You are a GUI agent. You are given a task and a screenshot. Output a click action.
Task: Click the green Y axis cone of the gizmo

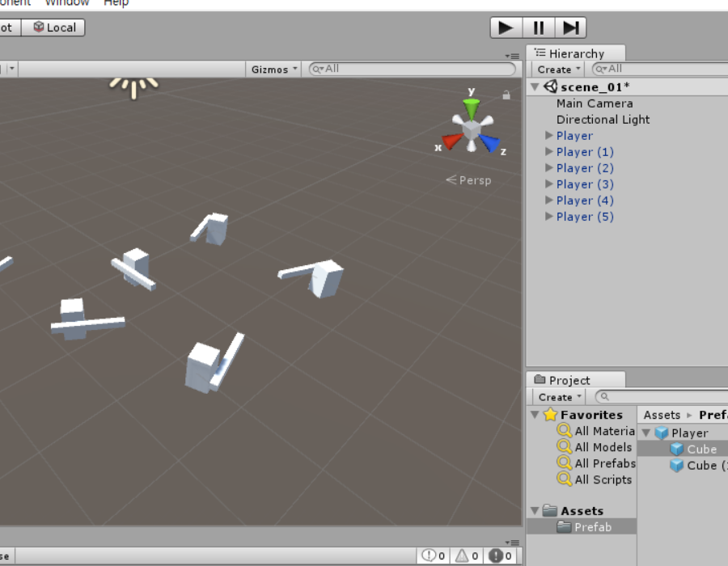click(472, 109)
